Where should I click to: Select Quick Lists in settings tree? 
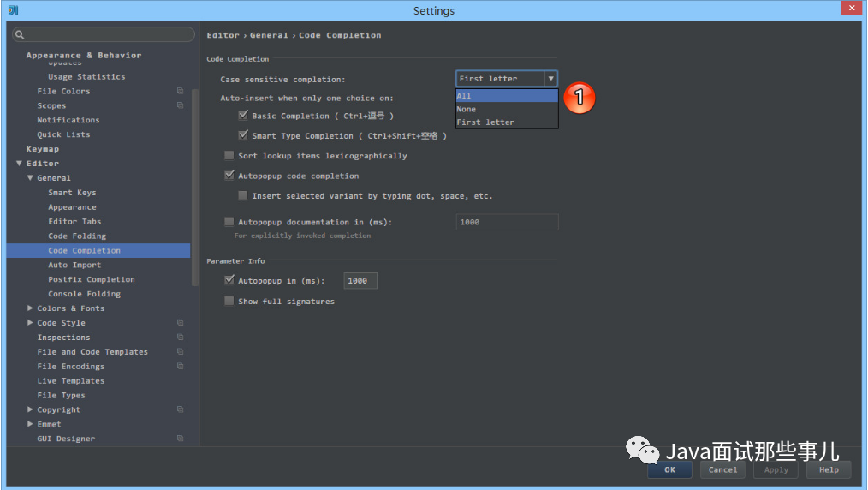pyautogui.click(x=63, y=134)
